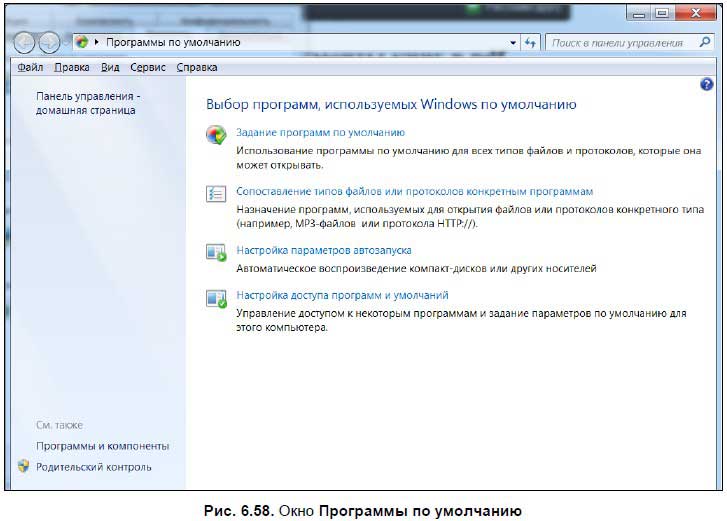Open Задание программ по умолчанию link
The image size is (727, 521).
[320, 133]
